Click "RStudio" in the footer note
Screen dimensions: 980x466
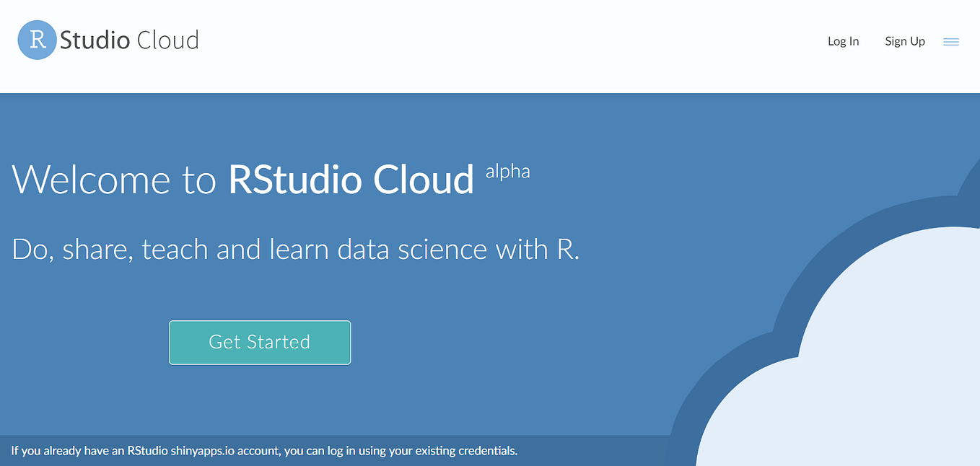coord(147,451)
